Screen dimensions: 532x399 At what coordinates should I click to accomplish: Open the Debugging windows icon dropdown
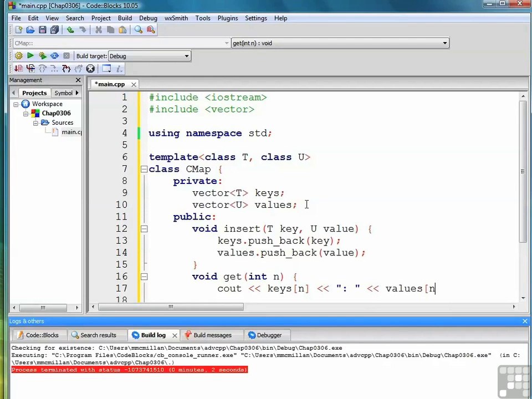106,69
